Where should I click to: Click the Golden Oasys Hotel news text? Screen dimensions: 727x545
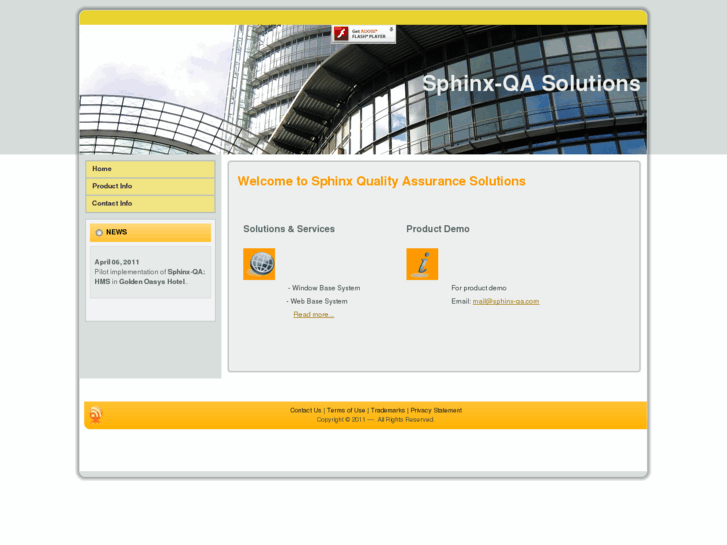pyautogui.click(x=153, y=282)
